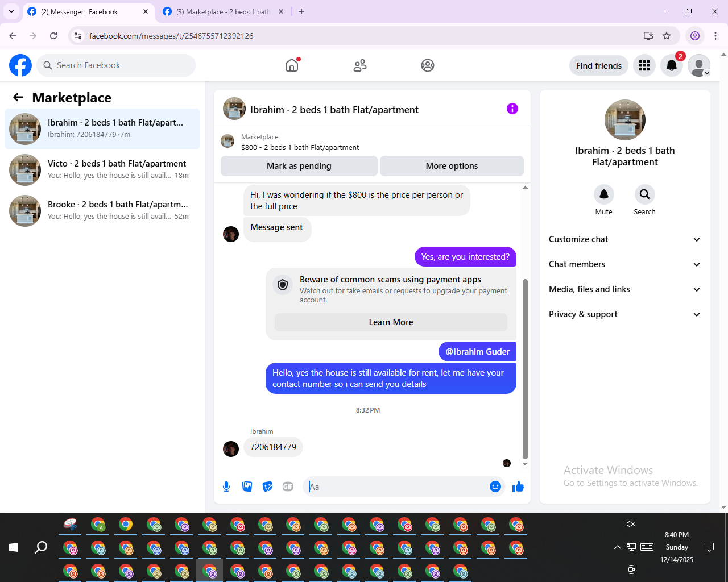Send a thumbs up like
Screen dimensions: 728x582
click(x=518, y=487)
